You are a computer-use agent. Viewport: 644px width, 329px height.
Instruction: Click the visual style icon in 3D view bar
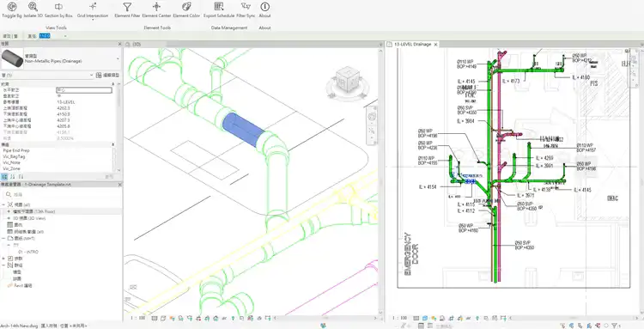click(163, 318)
